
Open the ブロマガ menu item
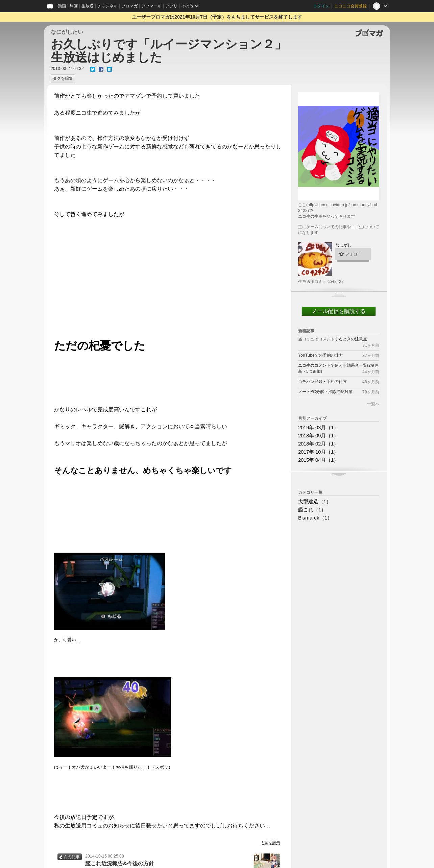click(x=129, y=6)
